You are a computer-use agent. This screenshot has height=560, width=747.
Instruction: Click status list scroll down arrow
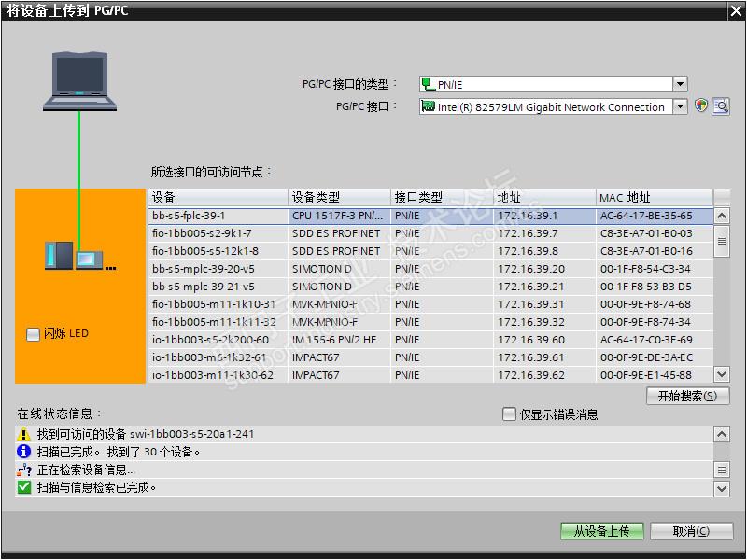click(x=721, y=488)
